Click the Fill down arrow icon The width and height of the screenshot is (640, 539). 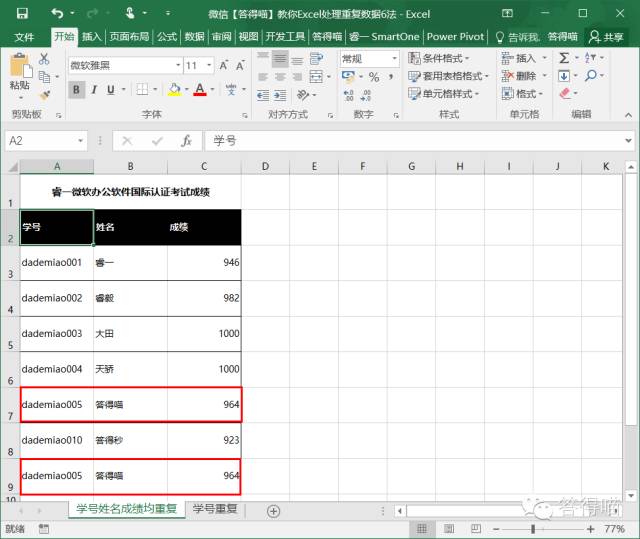tap(564, 76)
